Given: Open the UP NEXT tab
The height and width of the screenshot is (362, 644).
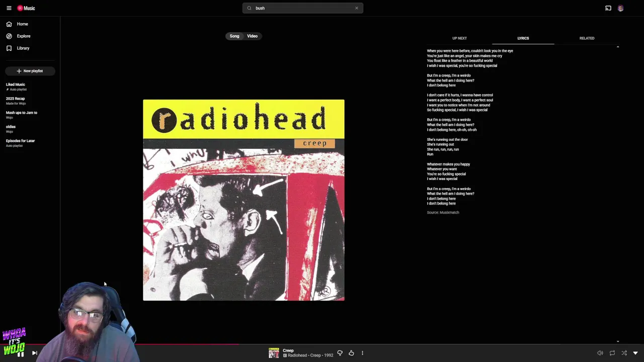Looking at the screenshot, I should click(x=459, y=38).
